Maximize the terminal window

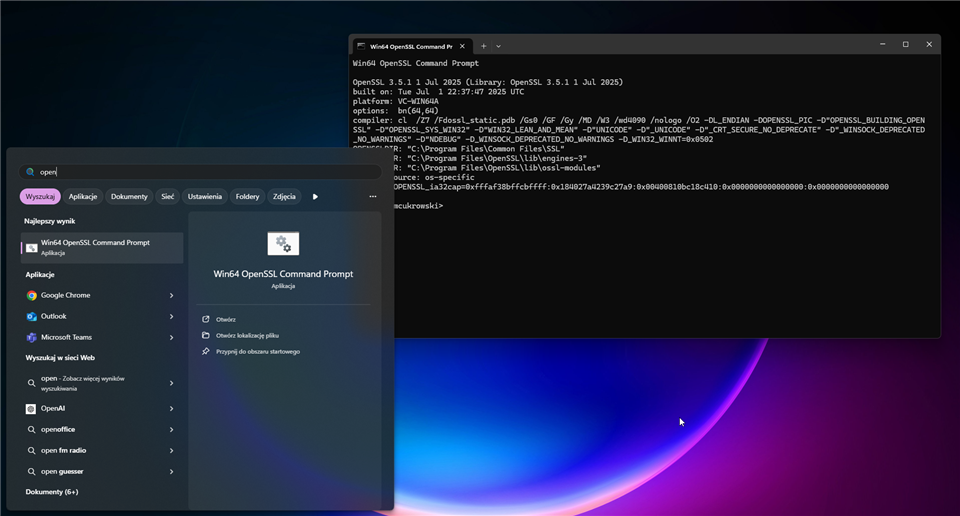[x=906, y=45]
